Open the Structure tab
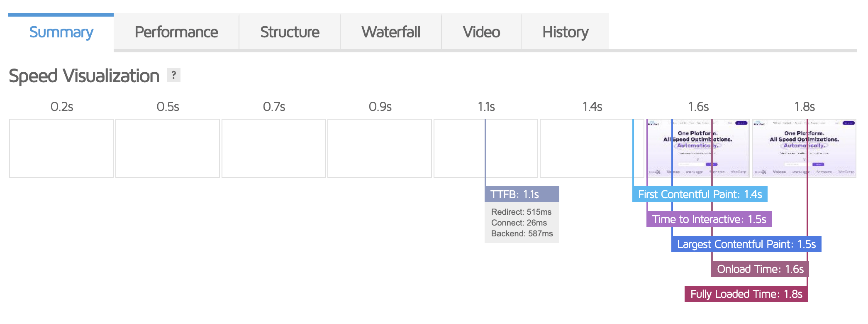Screen dimensions: 868x324 [x=290, y=32]
